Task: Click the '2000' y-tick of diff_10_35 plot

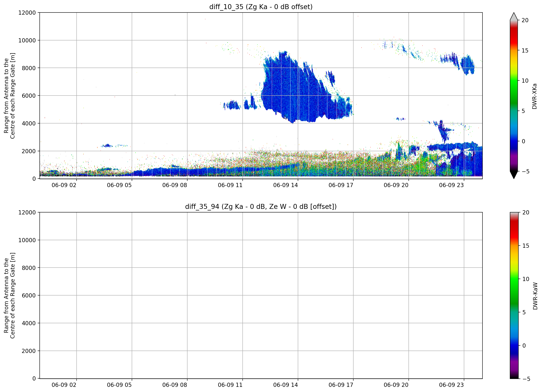Action: point(29,151)
